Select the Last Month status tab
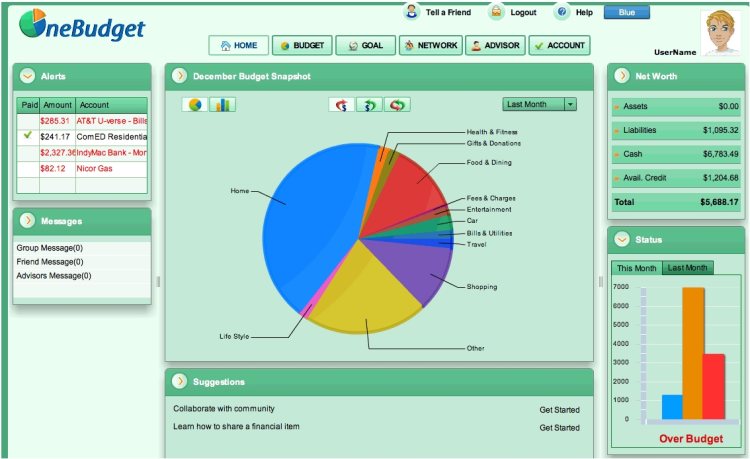This screenshot has width=750, height=459. (687, 268)
